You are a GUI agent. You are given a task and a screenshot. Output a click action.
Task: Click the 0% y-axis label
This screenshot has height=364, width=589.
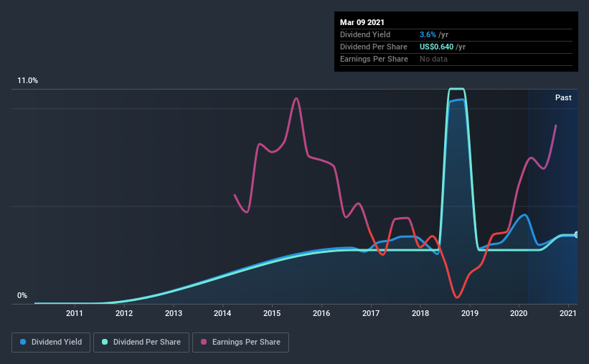pyautogui.click(x=22, y=295)
